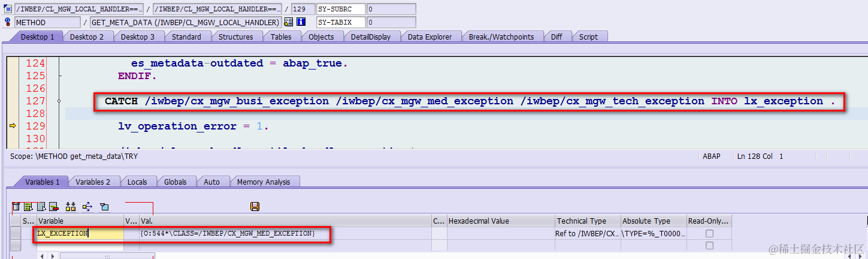Click the blue information icon next to GET_META_DATA

point(301,22)
